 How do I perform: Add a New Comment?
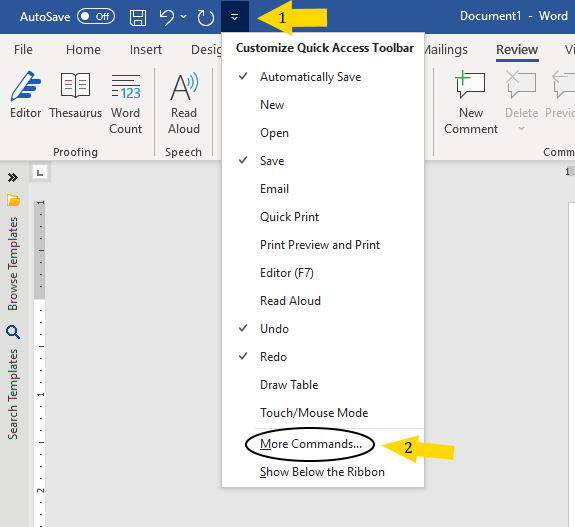tap(471, 103)
